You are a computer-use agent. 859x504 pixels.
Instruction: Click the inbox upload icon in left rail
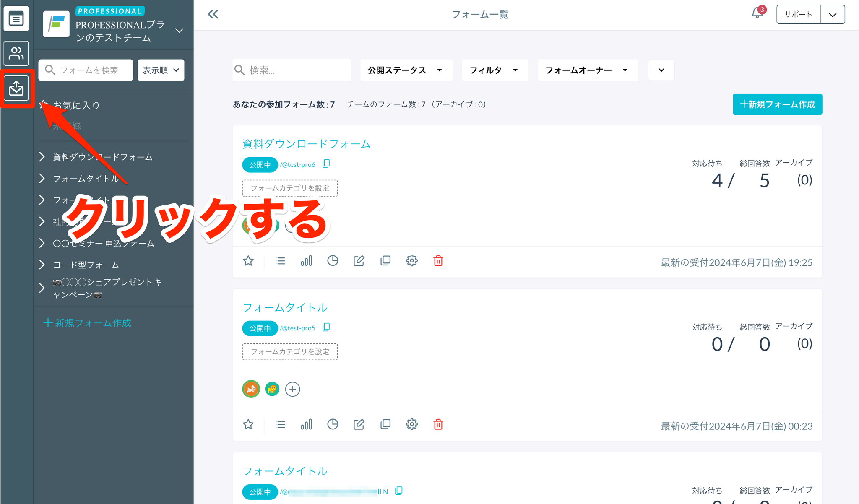(x=16, y=88)
